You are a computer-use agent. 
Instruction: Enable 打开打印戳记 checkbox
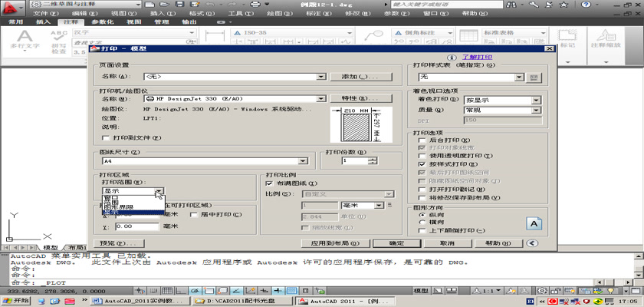tap(422, 190)
